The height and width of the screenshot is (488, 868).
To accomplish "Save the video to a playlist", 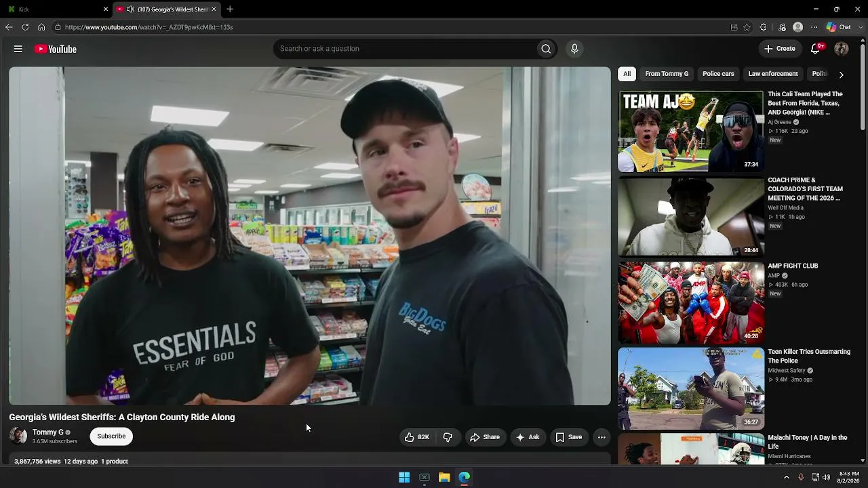I will point(569,437).
